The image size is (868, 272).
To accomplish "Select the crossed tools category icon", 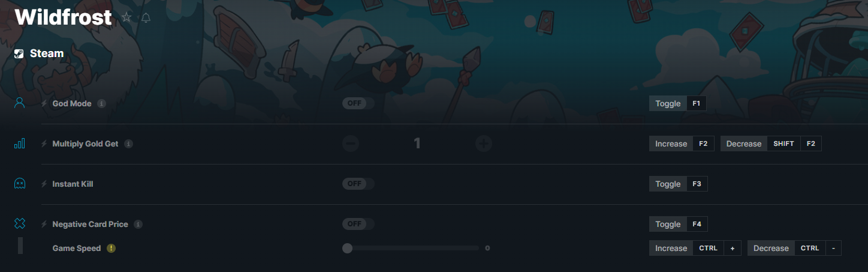I will pos(19,224).
